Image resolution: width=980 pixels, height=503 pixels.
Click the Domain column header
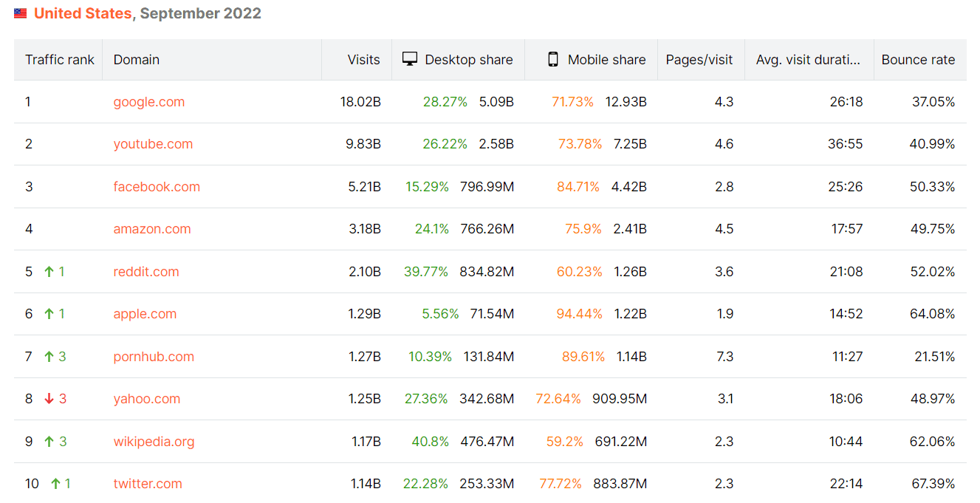(x=137, y=60)
